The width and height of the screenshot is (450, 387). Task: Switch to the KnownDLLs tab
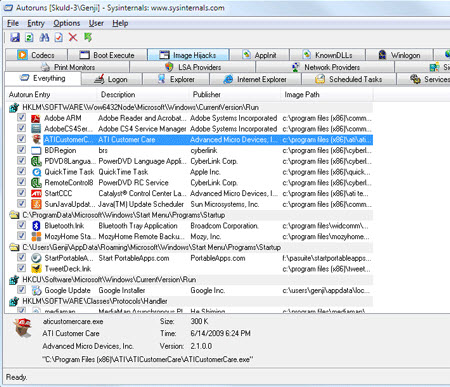pos(328,55)
